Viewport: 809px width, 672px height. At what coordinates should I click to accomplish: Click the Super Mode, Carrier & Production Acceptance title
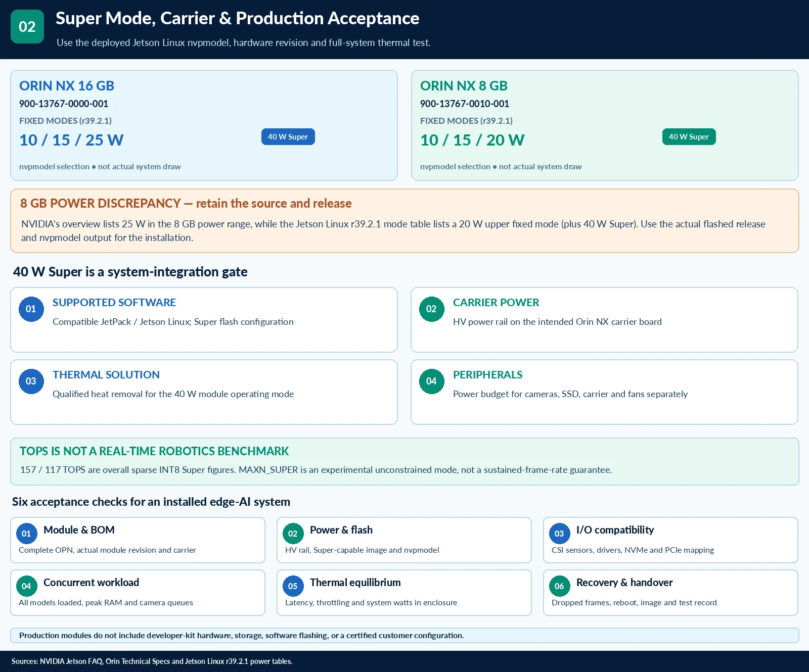[238, 18]
